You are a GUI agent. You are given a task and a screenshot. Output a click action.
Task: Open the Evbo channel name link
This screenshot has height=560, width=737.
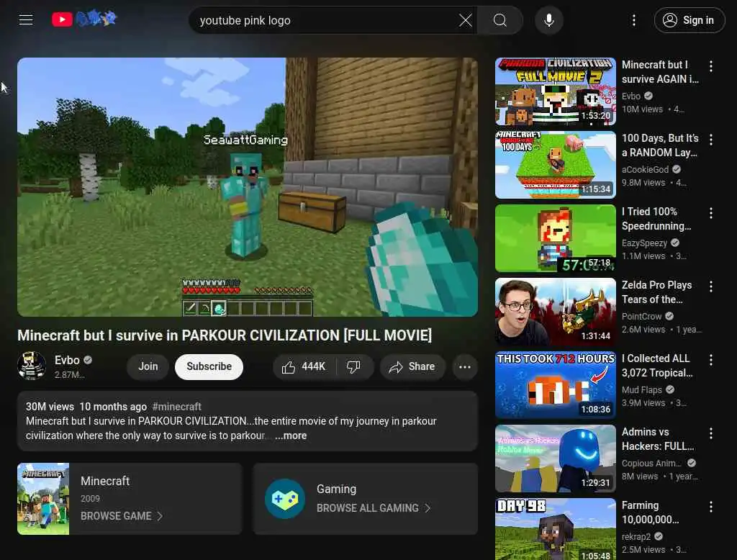coord(67,360)
